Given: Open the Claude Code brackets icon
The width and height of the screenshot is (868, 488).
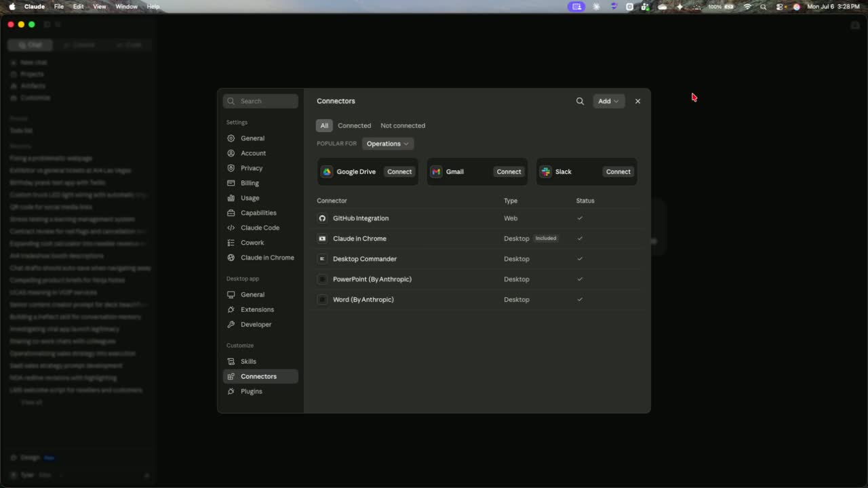Looking at the screenshot, I should 231,228.
